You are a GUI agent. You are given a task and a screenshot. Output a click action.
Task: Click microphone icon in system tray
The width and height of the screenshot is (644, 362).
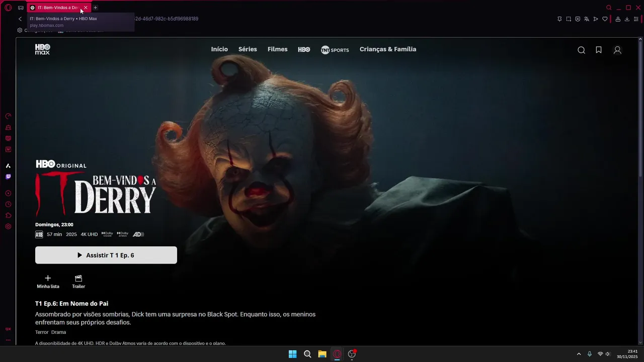(x=590, y=354)
